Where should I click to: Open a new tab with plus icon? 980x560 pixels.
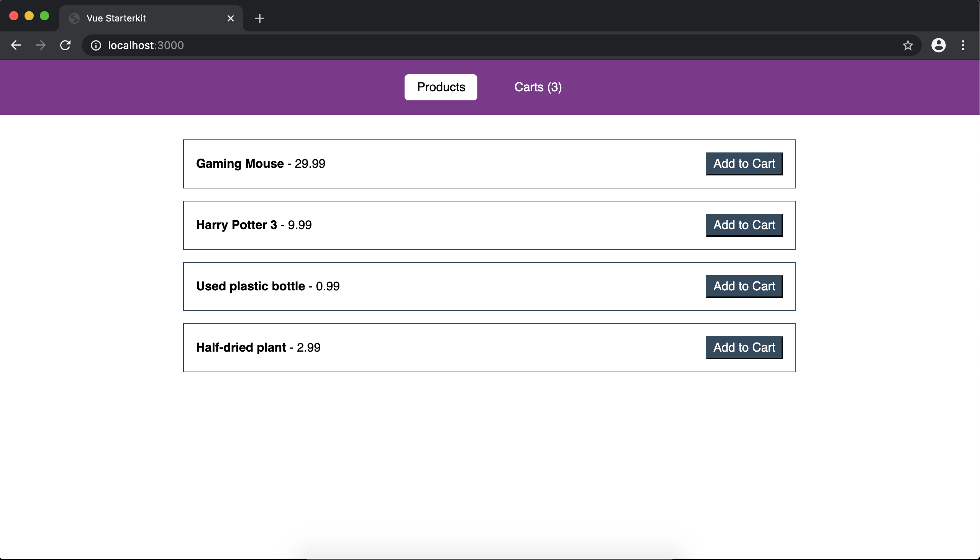(260, 18)
